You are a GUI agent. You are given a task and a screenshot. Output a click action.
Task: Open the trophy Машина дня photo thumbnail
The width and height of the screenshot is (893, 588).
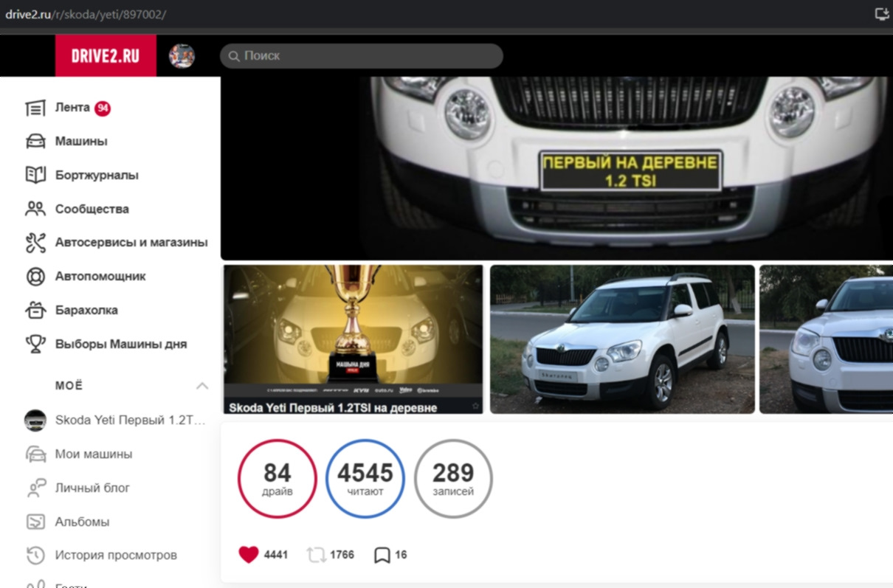tap(353, 339)
